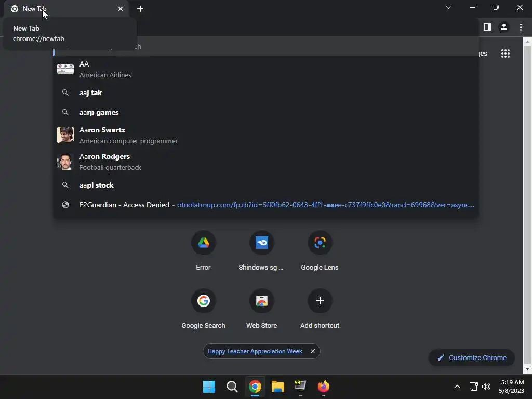Click Aaron Rodgers' photo thumbnail
This screenshot has height=399, width=532.
click(65, 162)
